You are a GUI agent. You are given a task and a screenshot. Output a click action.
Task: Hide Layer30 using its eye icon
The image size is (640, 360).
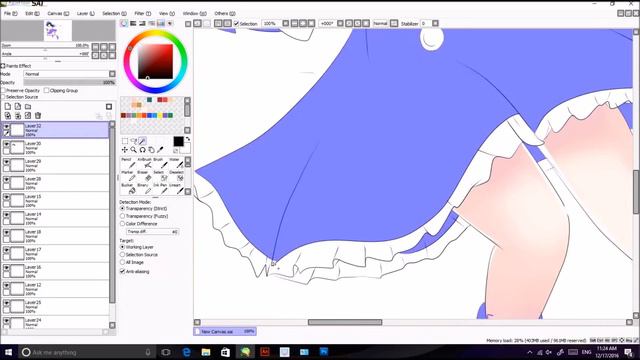click(7, 144)
